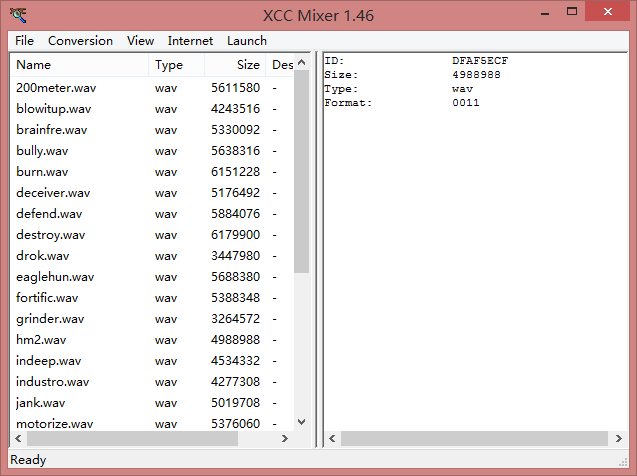Click the ID value DFAF5ECF in info pane
This screenshot has width=637, height=476.
(480, 61)
